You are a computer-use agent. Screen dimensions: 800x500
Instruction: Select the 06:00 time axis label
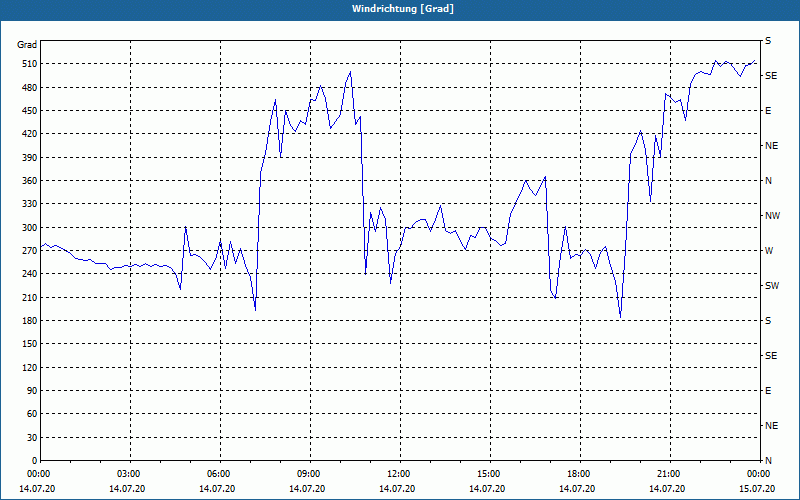pos(220,473)
